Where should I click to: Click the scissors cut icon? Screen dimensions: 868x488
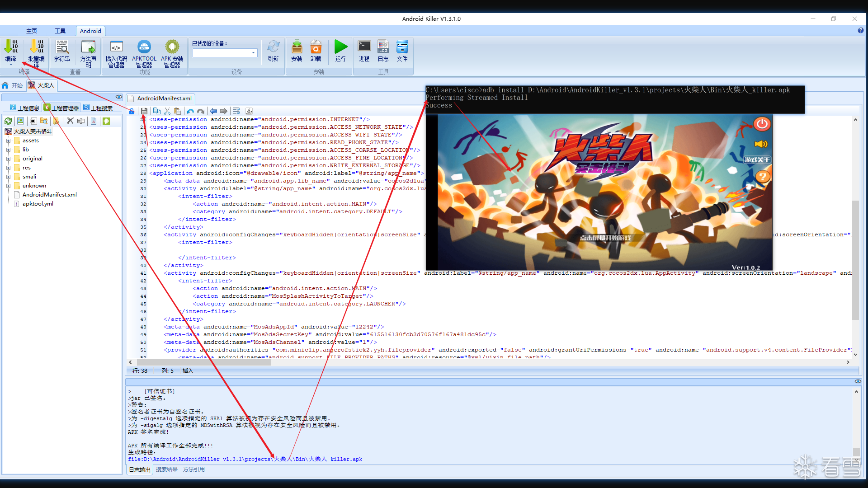click(x=167, y=111)
